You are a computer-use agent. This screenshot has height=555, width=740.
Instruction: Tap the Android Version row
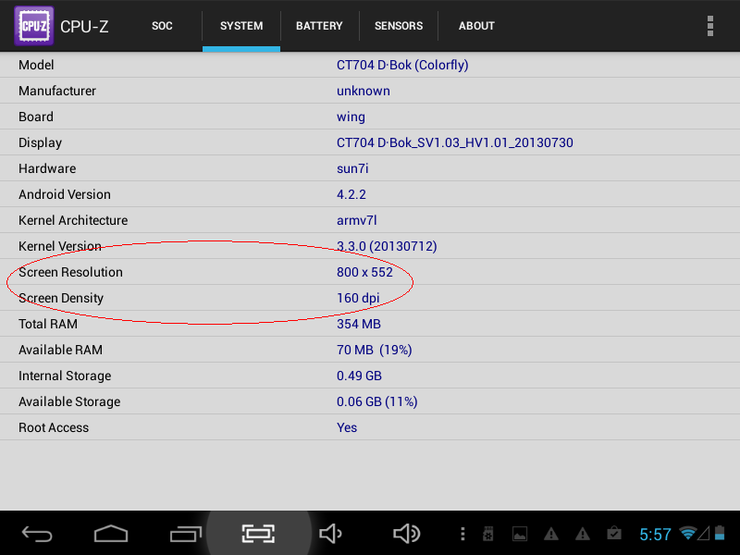tap(370, 194)
